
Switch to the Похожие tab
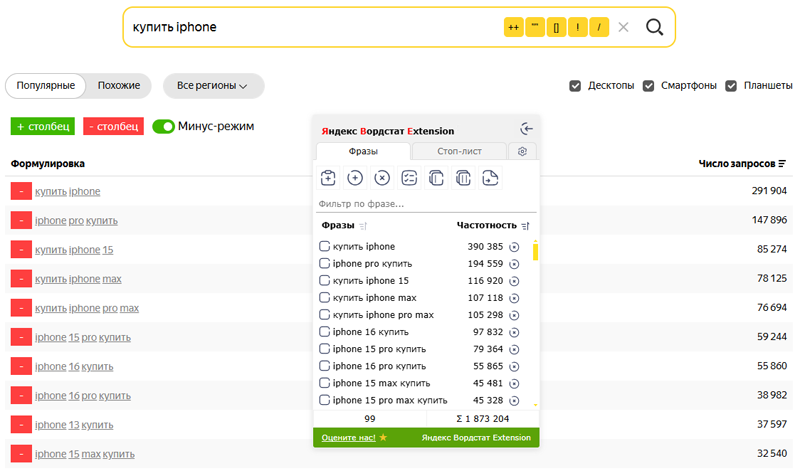(x=119, y=86)
